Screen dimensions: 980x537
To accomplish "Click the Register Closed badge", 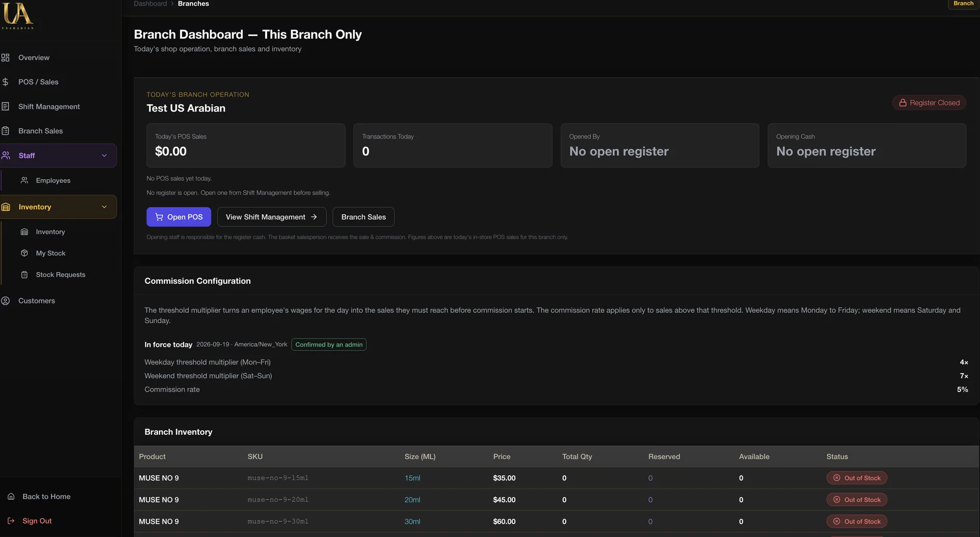I will (x=929, y=103).
